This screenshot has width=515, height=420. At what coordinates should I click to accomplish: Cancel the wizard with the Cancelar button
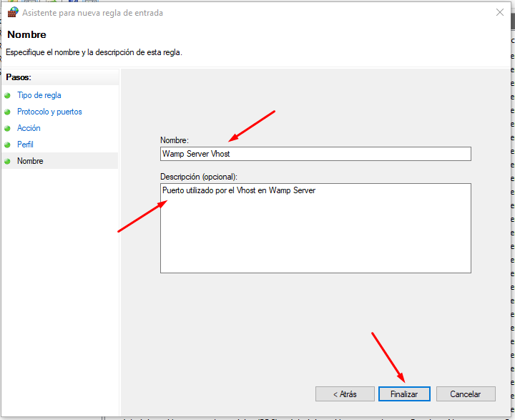(465, 394)
